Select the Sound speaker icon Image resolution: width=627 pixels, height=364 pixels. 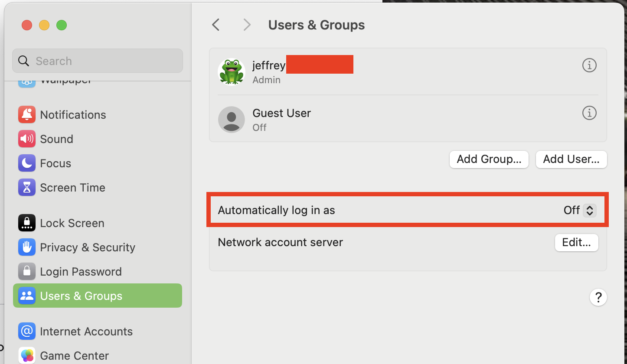[x=27, y=139]
